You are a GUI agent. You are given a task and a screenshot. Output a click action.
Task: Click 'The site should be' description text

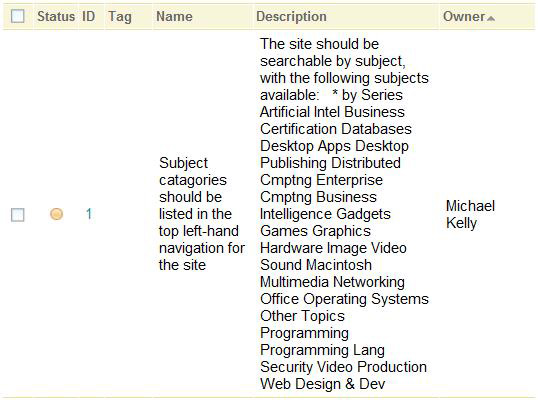319,44
